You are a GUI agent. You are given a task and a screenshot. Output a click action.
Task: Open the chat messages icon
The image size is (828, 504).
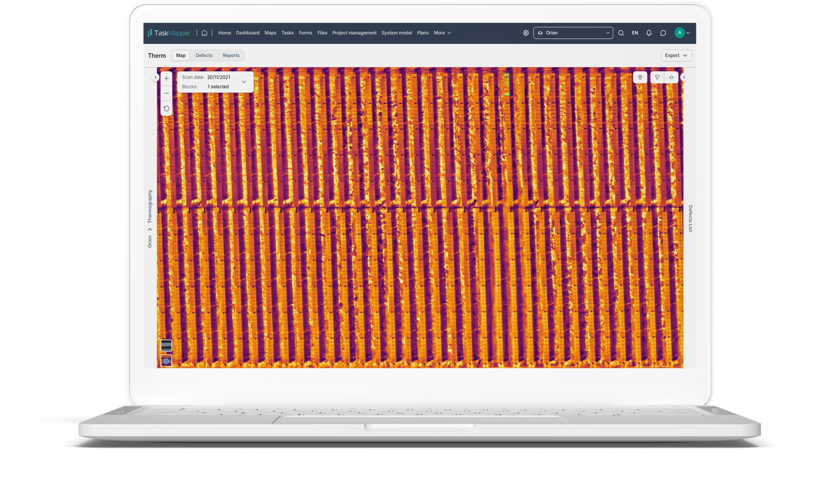(663, 33)
